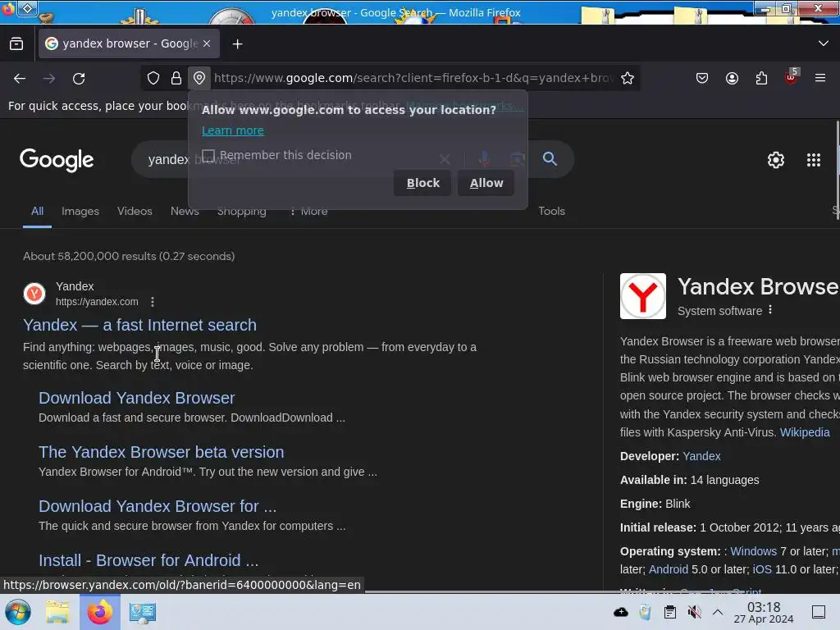This screenshot has height=630, width=840.
Task: Open the Google apps grid
Action: (813, 160)
